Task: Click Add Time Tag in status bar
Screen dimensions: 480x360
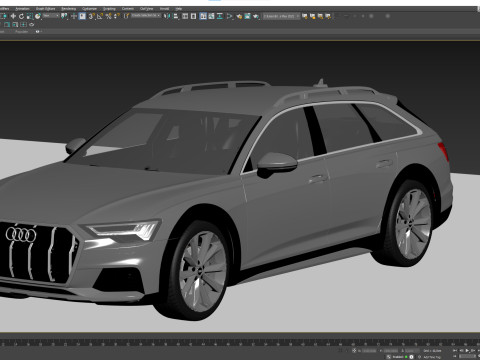Action: (x=432, y=357)
